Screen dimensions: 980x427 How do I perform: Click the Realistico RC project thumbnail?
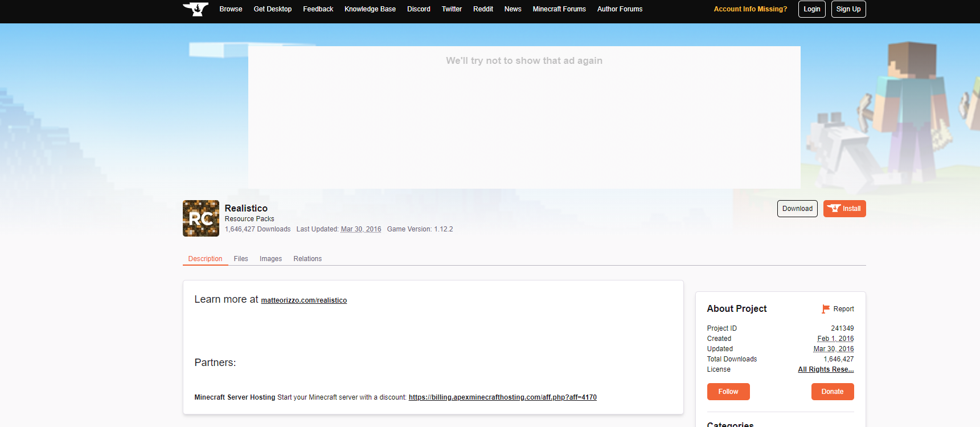[201, 218]
